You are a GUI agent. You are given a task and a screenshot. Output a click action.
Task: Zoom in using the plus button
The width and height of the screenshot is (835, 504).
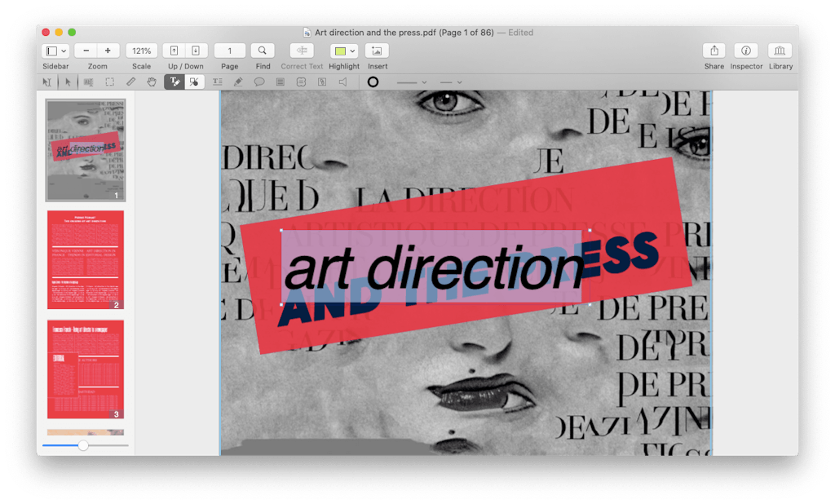107,50
